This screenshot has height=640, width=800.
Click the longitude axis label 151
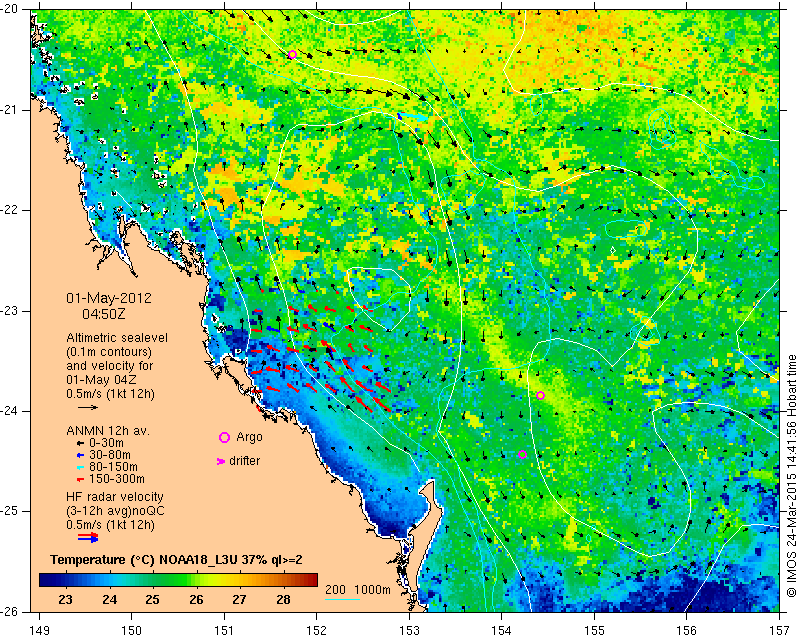pyautogui.click(x=224, y=631)
